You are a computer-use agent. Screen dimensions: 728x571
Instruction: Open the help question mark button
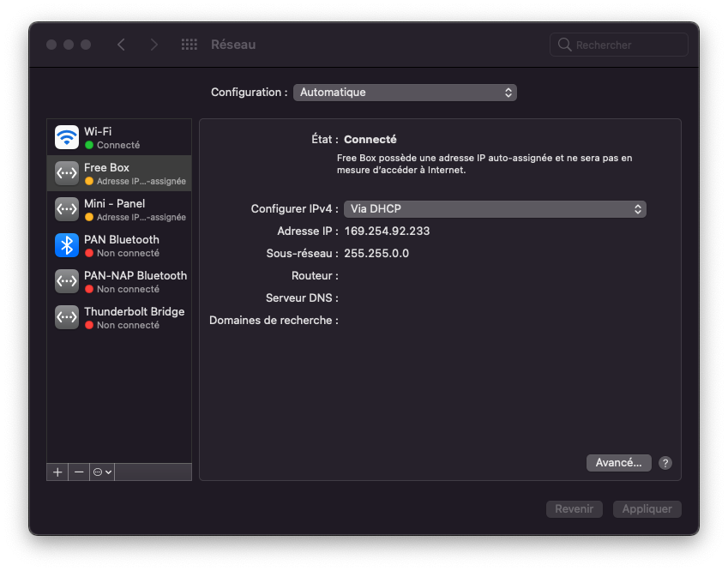tap(665, 463)
